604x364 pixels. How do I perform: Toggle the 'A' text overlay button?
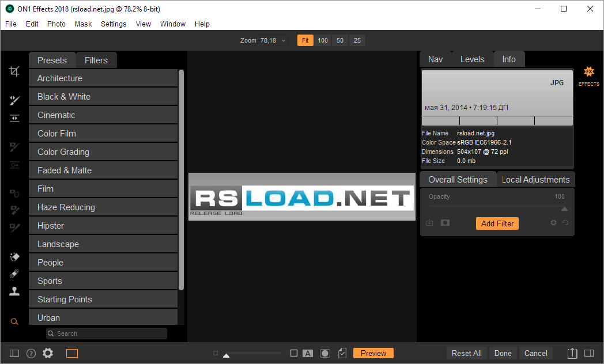click(308, 353)
